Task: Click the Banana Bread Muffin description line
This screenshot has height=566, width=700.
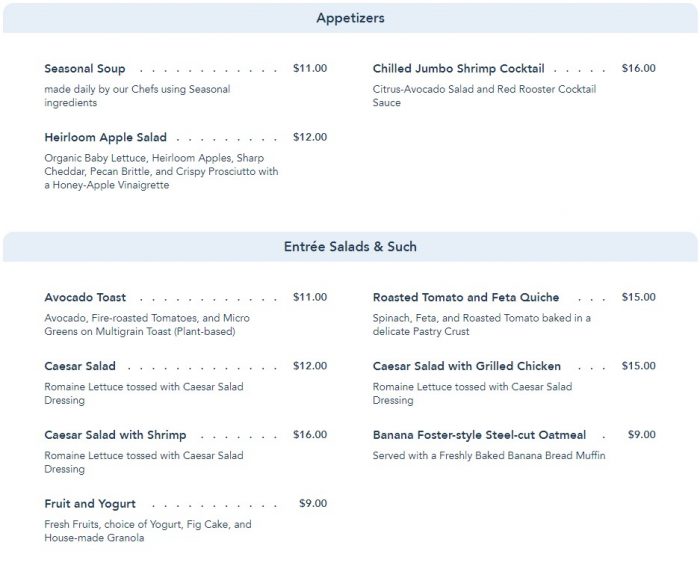Action: pyautogui.click(x=489, y=456)
